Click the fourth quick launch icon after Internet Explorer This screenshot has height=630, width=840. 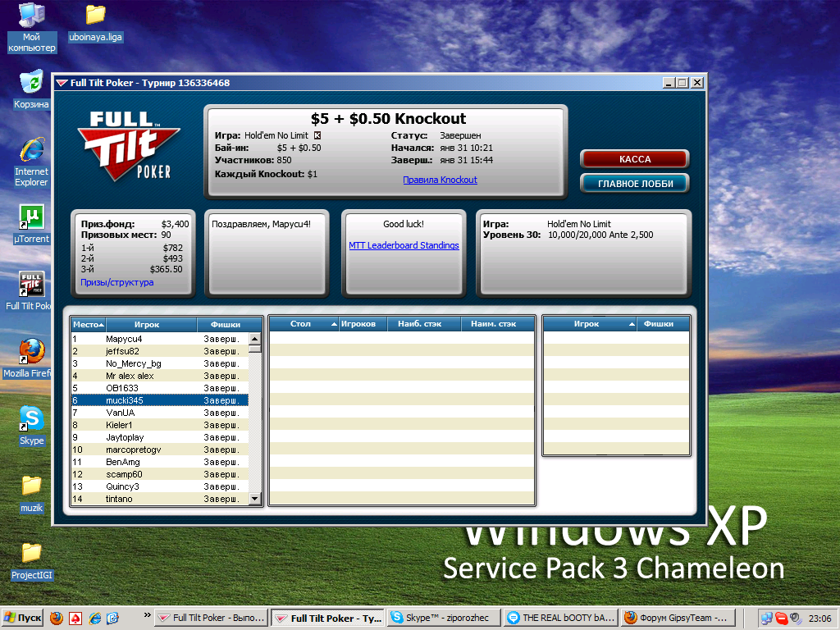click(x=113, y=619)
